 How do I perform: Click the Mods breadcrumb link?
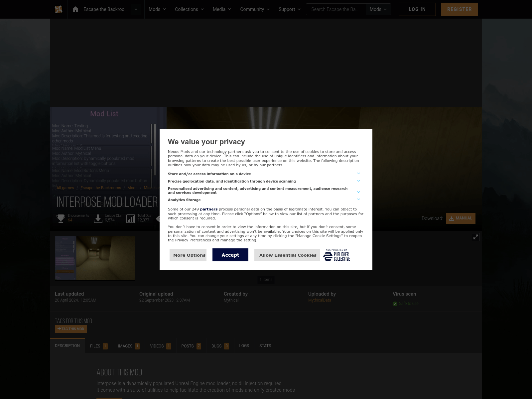[x=132, y=188]
